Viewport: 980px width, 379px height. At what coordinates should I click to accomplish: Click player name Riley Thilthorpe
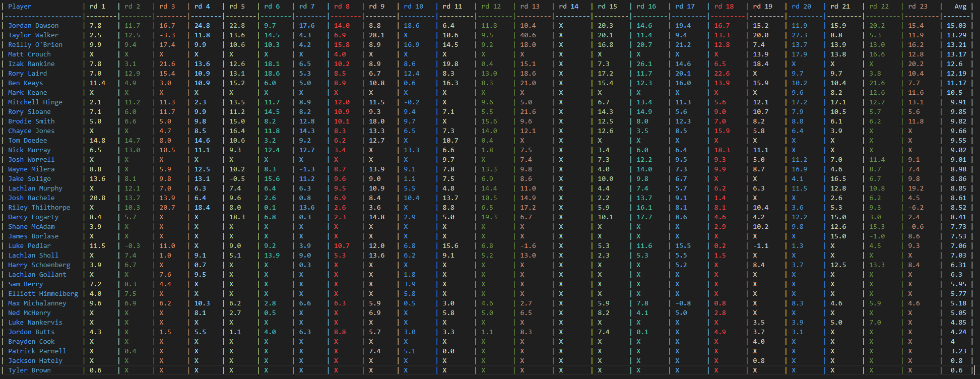[x=39, y=208]
